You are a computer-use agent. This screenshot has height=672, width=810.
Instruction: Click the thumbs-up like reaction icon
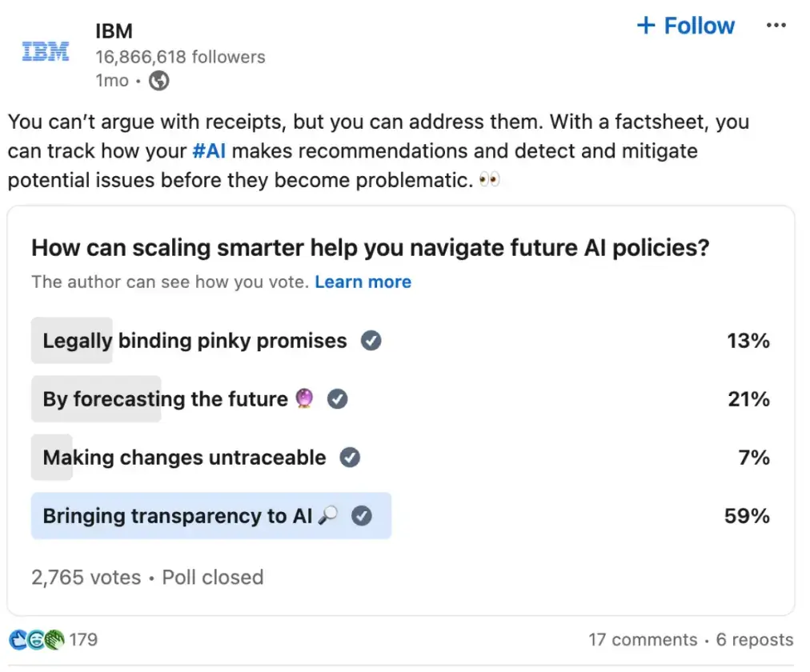(x=17, y=639)
